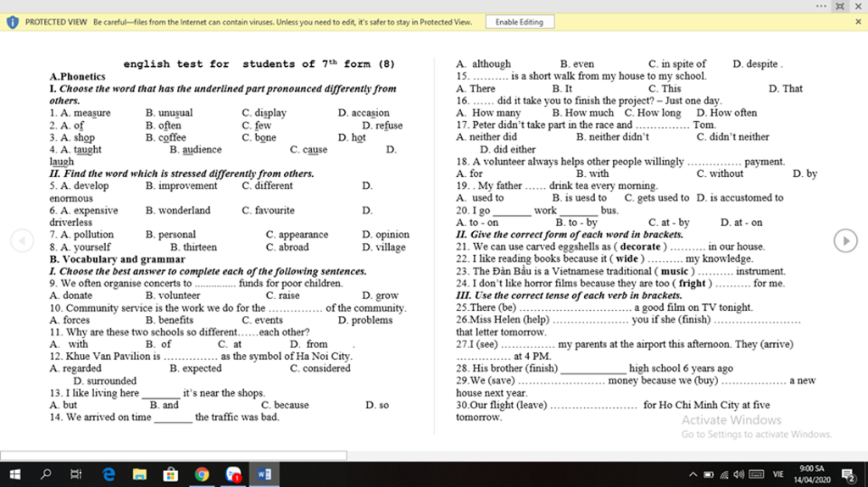Viewport: 868px width, 487px height.
Task: Click the answer 'A. used to' in question 19
Action: (480, 198)
